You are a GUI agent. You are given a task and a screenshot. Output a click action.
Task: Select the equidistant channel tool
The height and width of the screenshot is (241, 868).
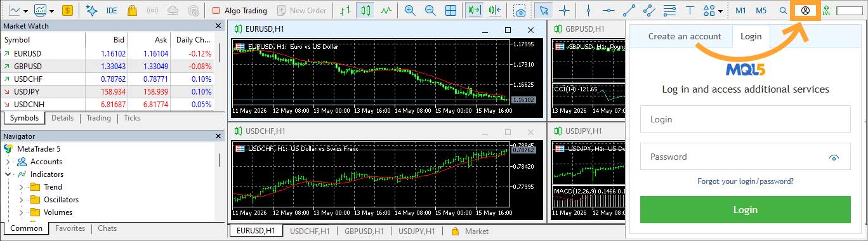point(648,10)
